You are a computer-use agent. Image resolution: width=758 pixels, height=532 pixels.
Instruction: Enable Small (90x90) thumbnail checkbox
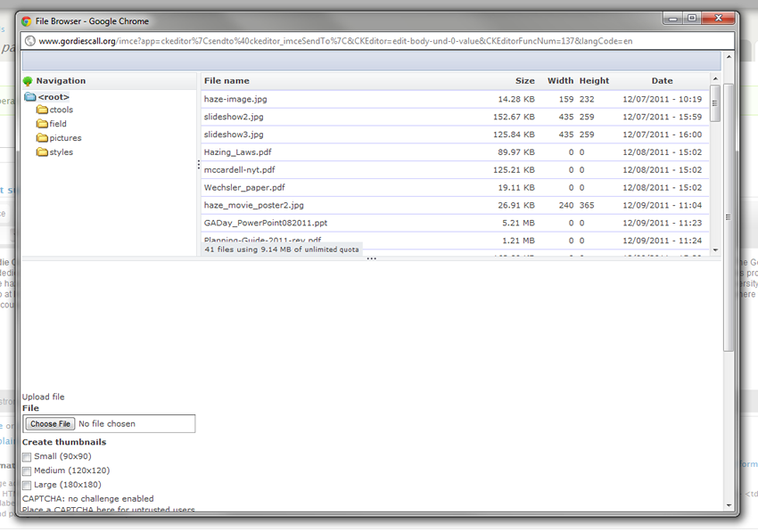pos(27,457)
